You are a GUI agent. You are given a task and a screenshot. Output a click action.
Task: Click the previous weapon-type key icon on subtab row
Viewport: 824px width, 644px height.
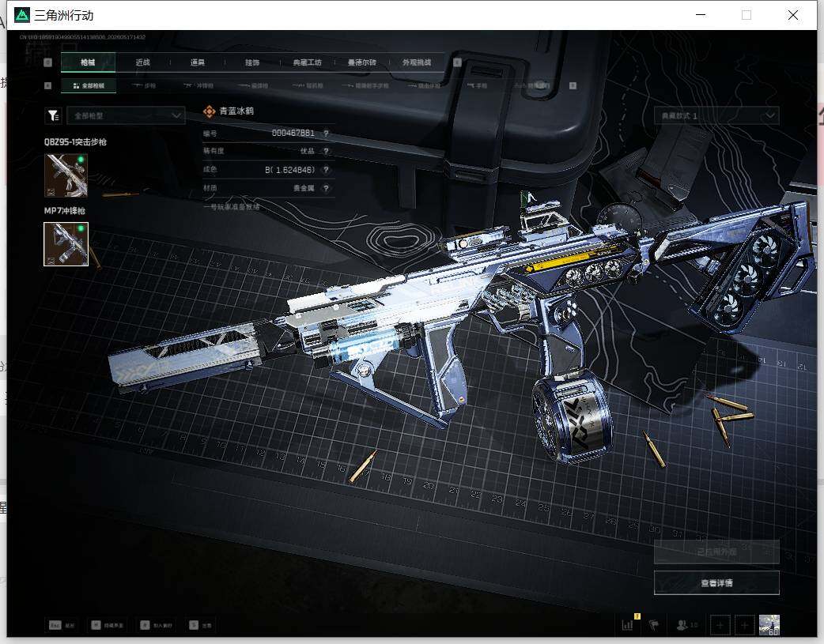point(47,85)
